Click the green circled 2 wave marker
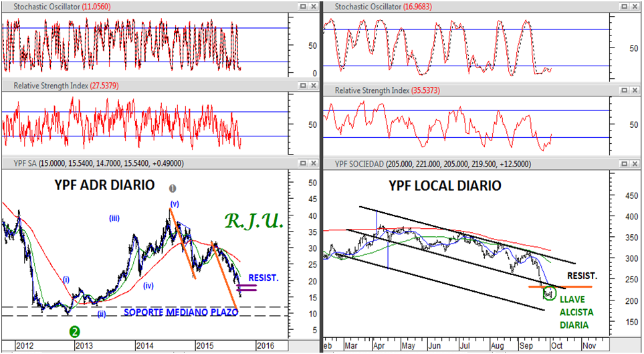Image resolution: width=644 pixels, height=354 pixels. point(74,331)
